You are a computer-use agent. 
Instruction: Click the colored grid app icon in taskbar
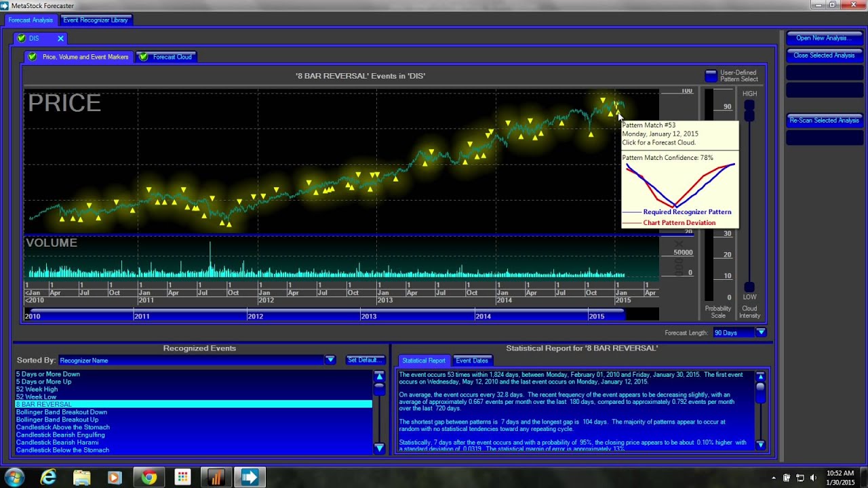[182, 477]
